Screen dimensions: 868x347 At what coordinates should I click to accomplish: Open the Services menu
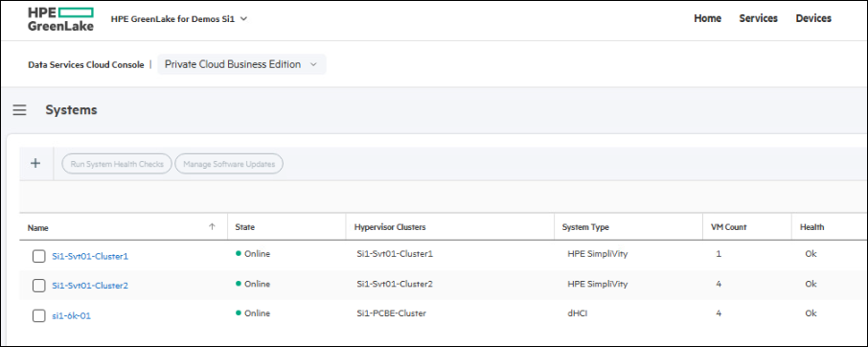point(759,18)
